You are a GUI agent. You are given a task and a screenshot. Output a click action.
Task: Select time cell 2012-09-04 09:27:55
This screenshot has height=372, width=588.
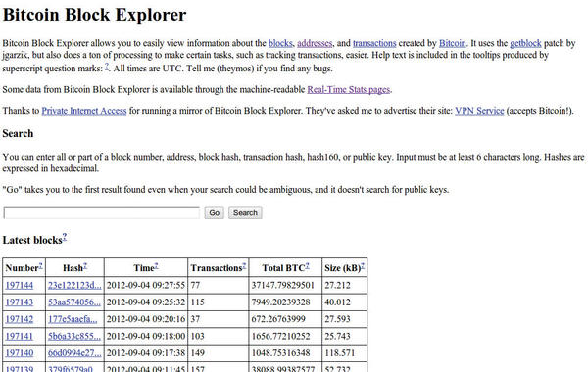click(146, 286)
